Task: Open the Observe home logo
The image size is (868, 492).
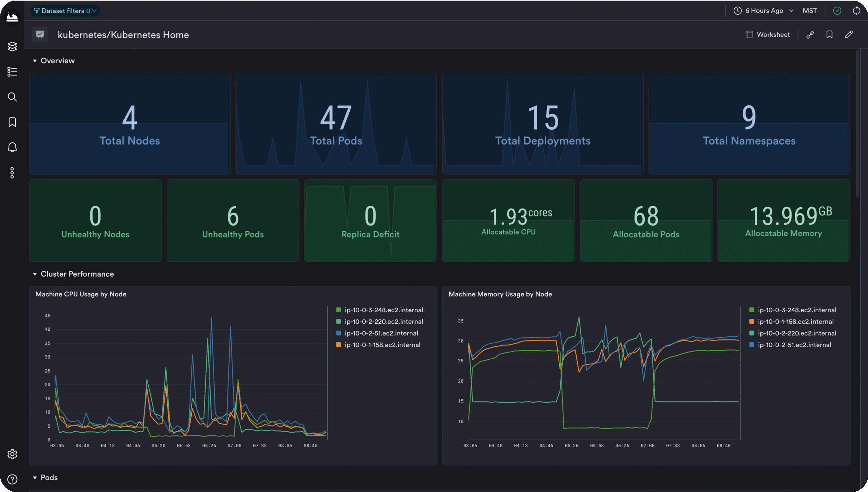Action: click(12, 17)
